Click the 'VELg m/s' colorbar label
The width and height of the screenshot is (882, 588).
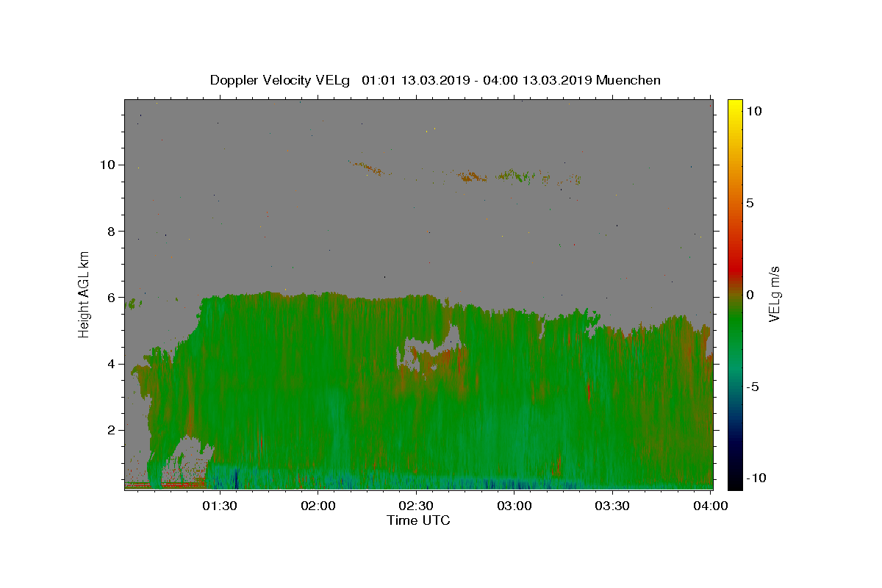774,294
